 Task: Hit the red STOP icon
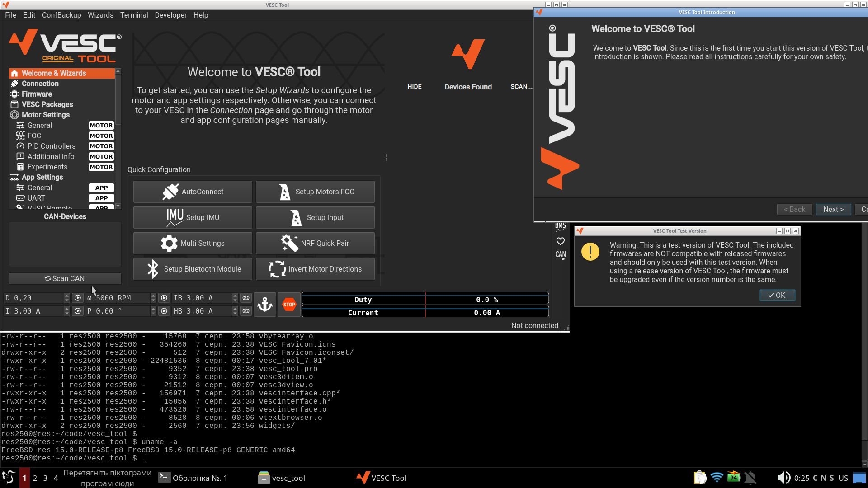(x=289, y=305)
